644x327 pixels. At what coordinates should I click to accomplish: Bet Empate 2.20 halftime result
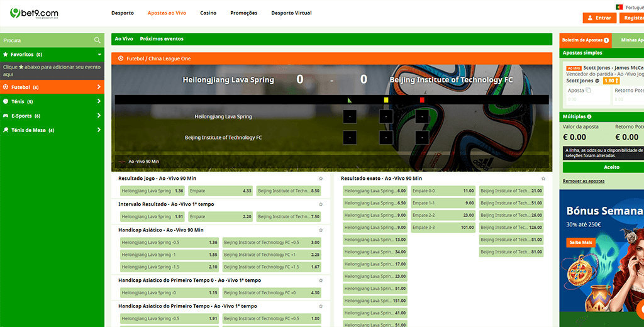[221, 217]
